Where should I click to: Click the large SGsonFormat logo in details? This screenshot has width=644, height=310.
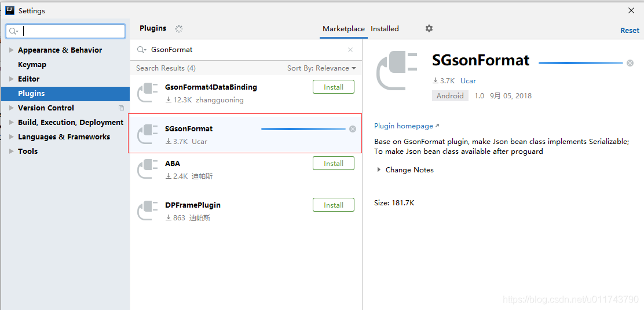click(x=397, y=71)
